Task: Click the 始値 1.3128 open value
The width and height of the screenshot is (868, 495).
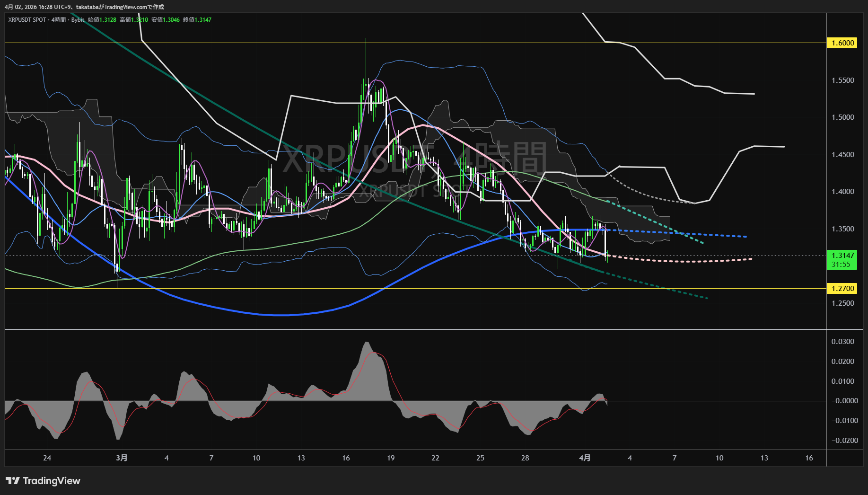Action: click(102, 20)
